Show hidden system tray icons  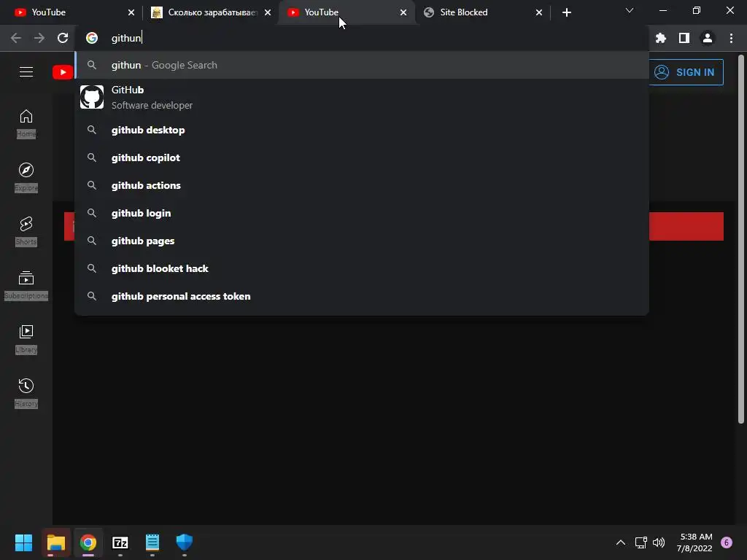click(x=620, y=542)
